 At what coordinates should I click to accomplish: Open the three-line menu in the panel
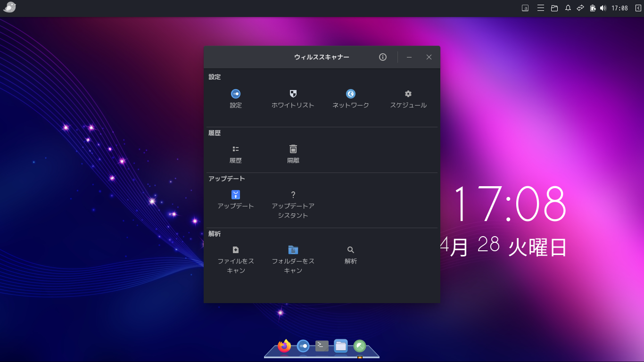tap(541, 8)
